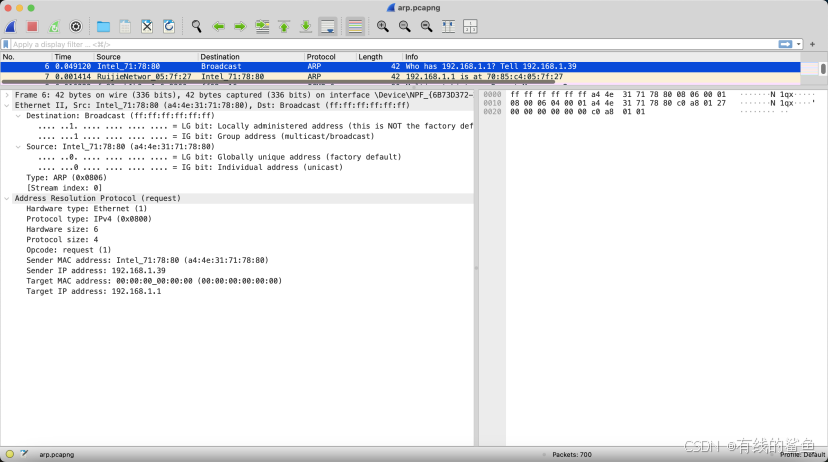Open a capture file
Screen dimensions: 828x462
coord(104,26)
